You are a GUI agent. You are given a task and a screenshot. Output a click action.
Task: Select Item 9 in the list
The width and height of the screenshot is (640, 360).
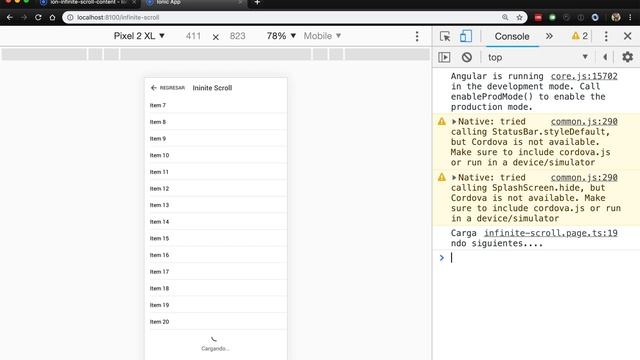pos(216,139)
